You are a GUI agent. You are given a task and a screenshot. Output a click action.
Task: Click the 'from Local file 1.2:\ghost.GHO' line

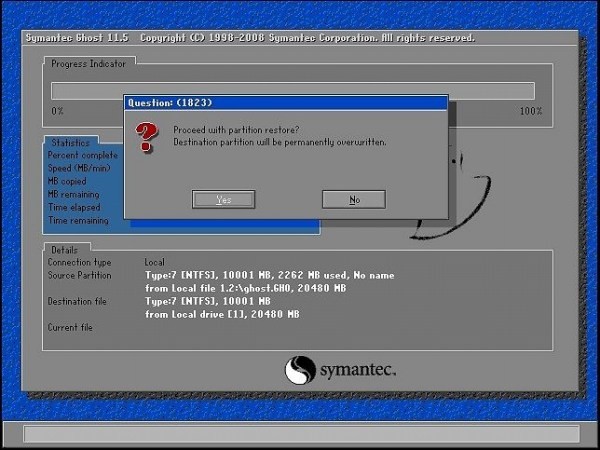(245, 288)
